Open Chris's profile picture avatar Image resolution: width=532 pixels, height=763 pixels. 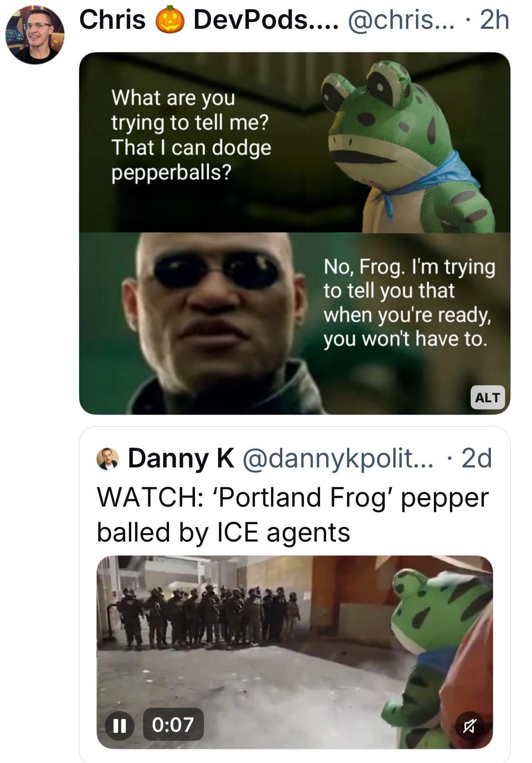pyautogui.click(x=35, y=34)
